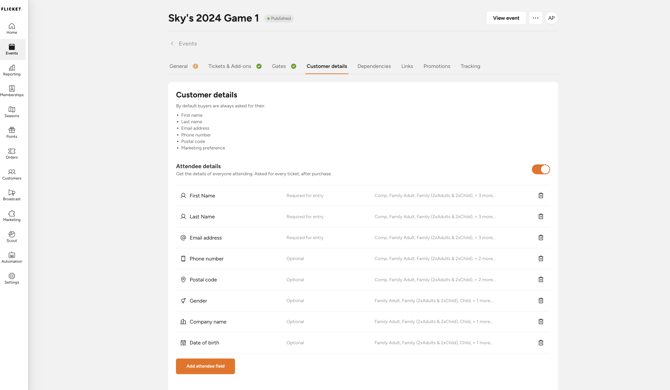This screenshot has height=390, width=670.
Task: Open Home in the sidebar
Action: [12, 28]
